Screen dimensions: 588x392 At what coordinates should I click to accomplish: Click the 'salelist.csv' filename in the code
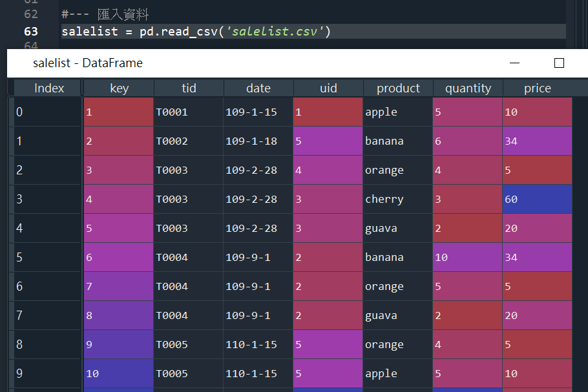click(x=277, y=30)
